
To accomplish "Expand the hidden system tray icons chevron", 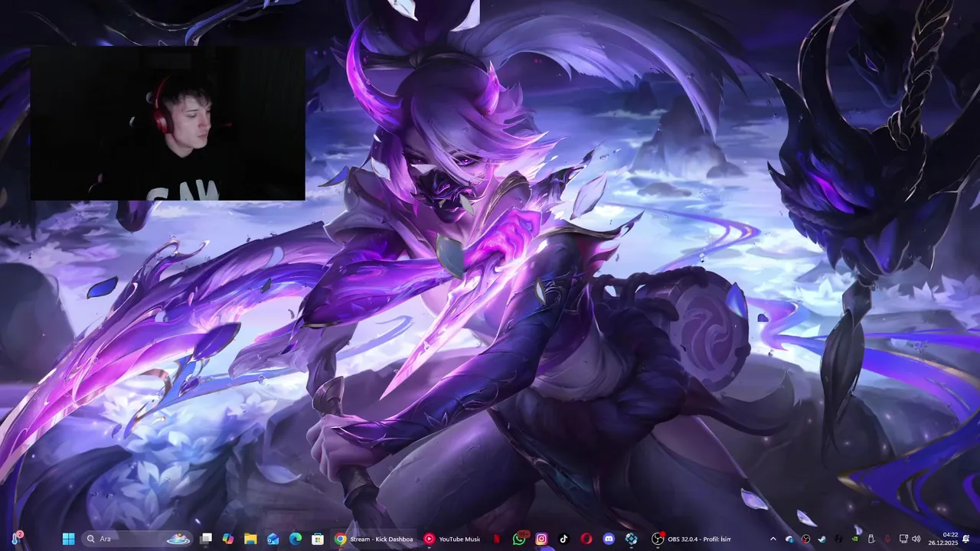I will (773, 539).
